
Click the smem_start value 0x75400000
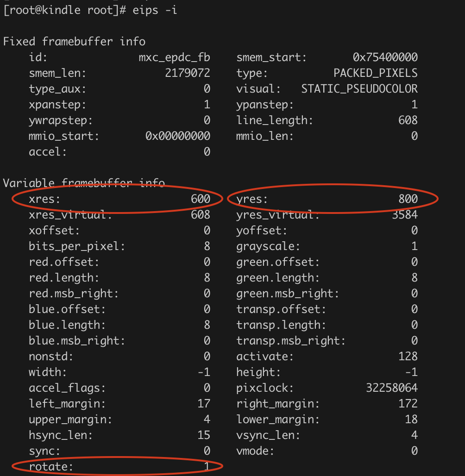click(x=385, y=57)
